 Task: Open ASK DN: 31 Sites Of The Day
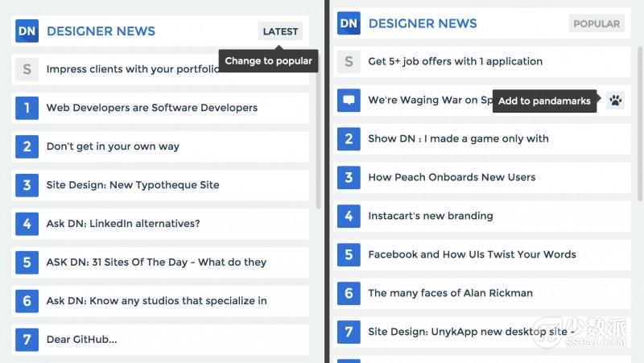click(x=156, y=262)
